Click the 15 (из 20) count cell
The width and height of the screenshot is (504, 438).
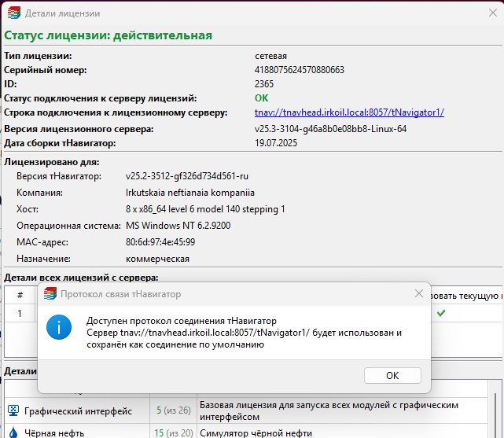[x=174, y=432]
